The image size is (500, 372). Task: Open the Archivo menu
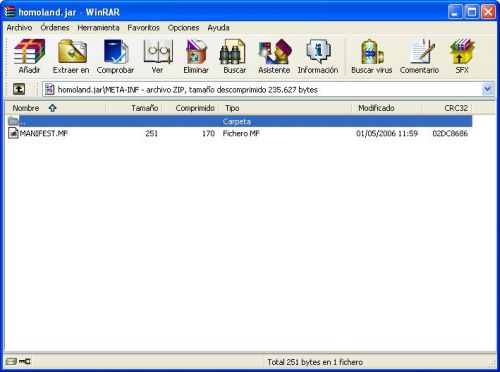click(19, 28)
